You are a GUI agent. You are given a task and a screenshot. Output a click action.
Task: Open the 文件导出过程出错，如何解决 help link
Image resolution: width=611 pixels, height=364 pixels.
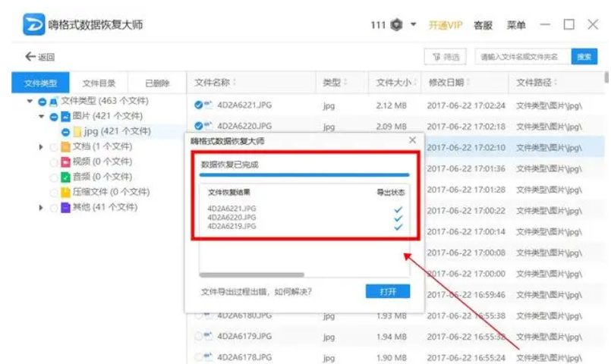click(256, 291)
